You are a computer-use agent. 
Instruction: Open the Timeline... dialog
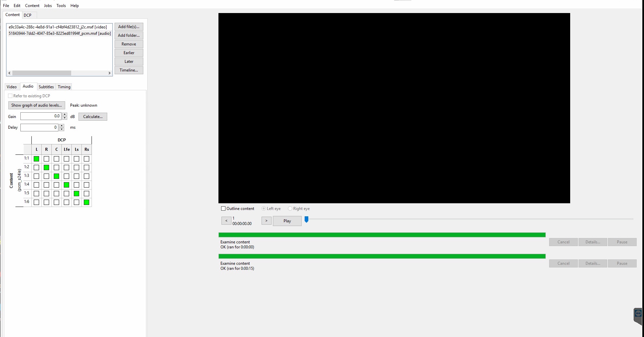click(x=129, y=70)
